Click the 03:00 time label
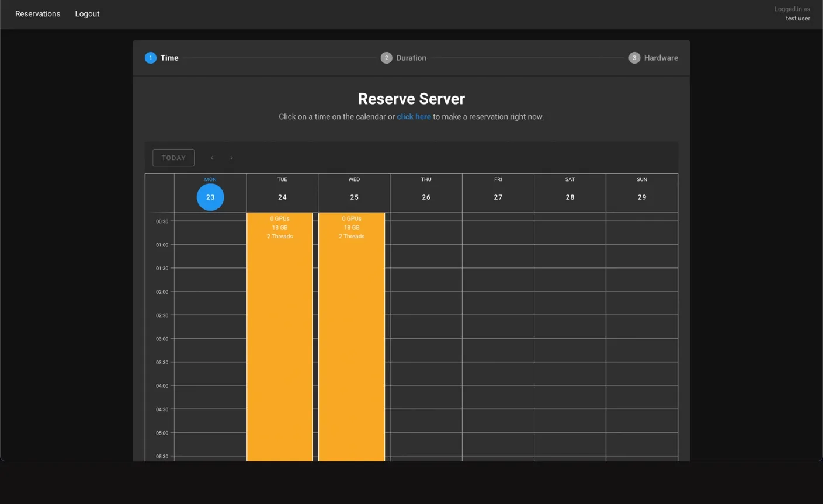This screenshot has height=504, width=823. click(162, 339)
